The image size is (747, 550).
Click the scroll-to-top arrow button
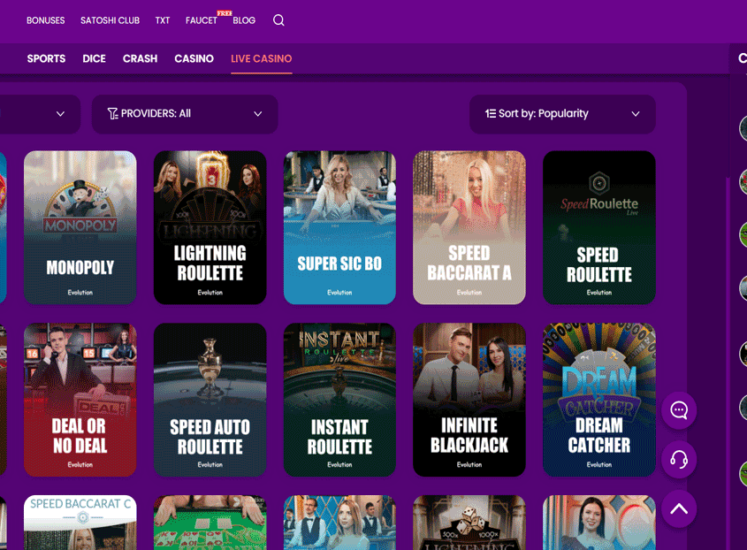click(679, 509)
